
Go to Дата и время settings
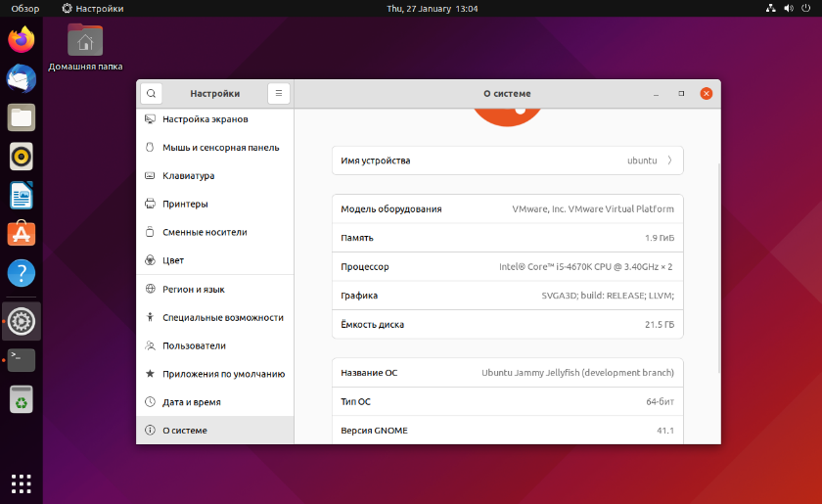[215, 401]
